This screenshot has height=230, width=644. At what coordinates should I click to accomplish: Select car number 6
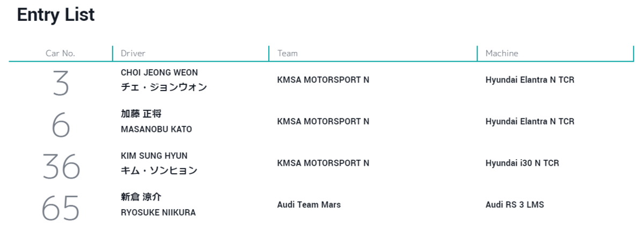61,126
